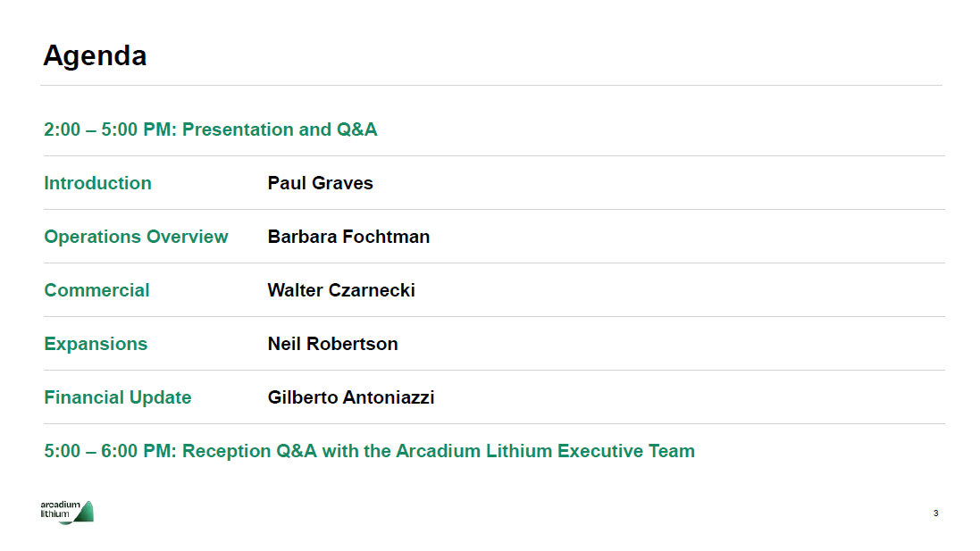The height and width of the screenshot is (551, 980).
Task: Select the Operations Overview agenda item
Action: (136, 237)
